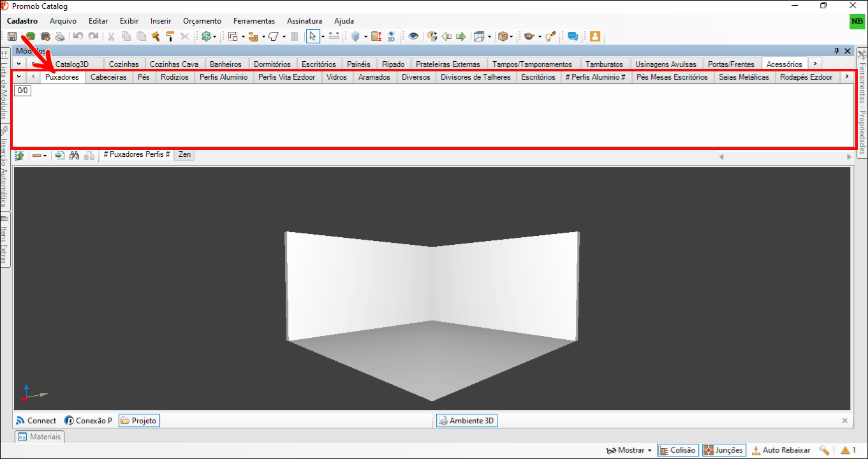This screenshot has width=868, height=459.
Task: Toggle the Colisão option
Action: pyautogui.click(x=678, y=450)
